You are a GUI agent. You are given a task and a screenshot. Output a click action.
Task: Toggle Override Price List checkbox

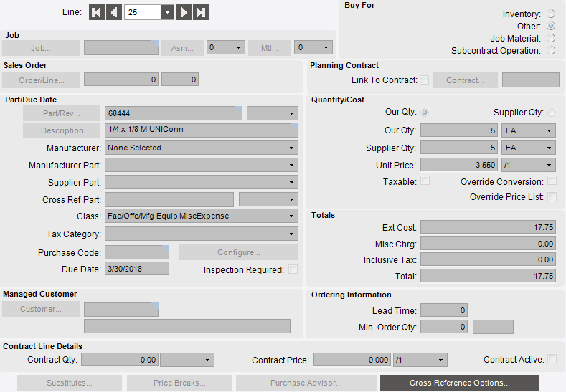pos(552,196)
